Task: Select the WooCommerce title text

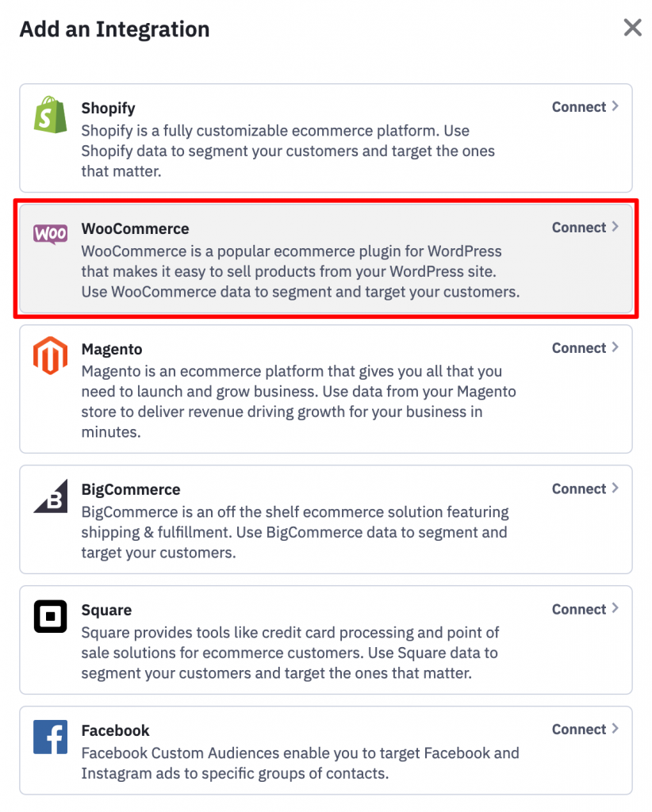Action: (x=135, y=229)
